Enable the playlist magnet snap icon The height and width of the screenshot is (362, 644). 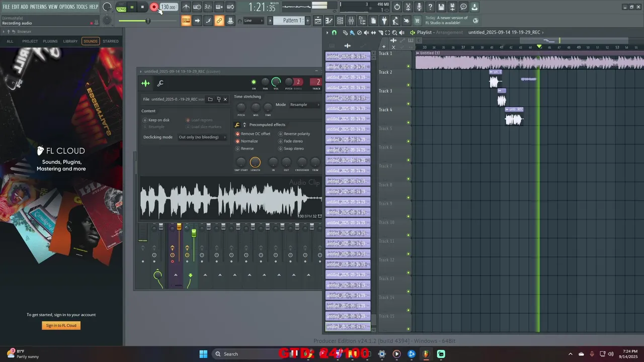(334, 33)
